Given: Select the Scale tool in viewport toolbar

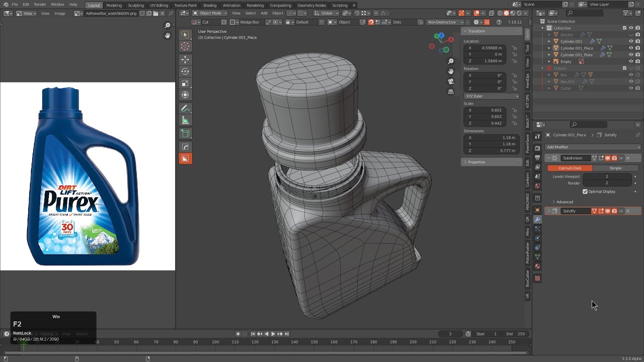Looking at the screenshot, I should coord(185,83).
